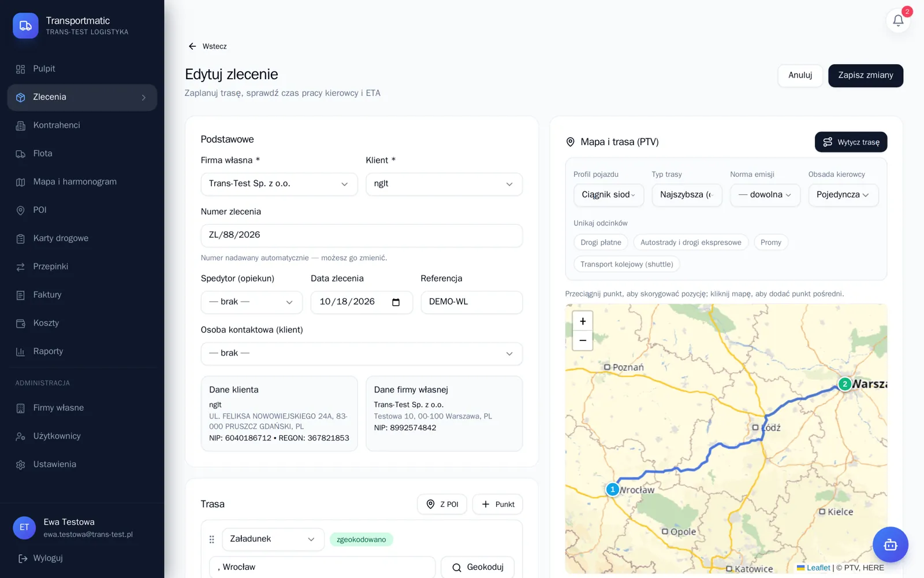
Task: Click the Zapisz zmiany button
Action: pos(866,76)
